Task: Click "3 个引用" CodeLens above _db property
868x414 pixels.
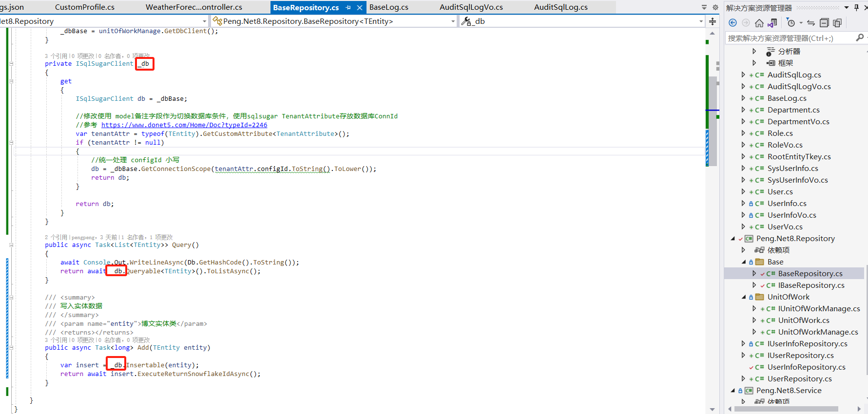Action: tap(56, 56)
